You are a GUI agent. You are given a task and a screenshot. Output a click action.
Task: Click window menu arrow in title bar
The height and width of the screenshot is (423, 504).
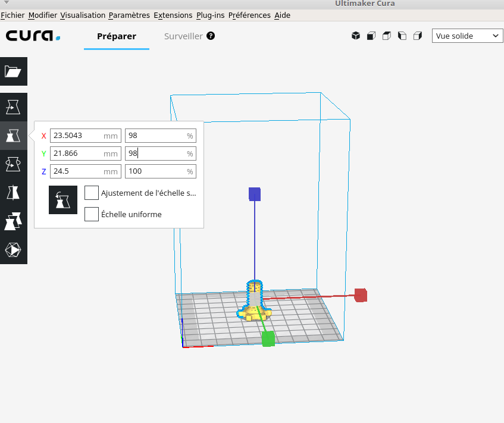coord(7,2)
